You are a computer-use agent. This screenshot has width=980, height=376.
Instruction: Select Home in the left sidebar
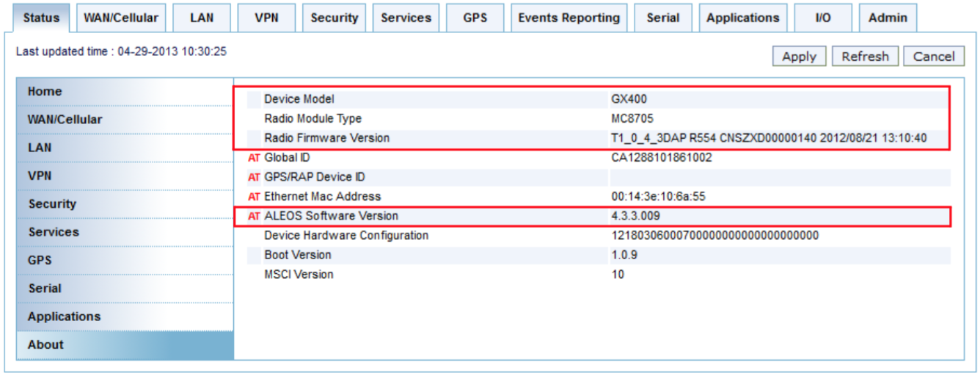pyautogui.click(x=45, y=92)
